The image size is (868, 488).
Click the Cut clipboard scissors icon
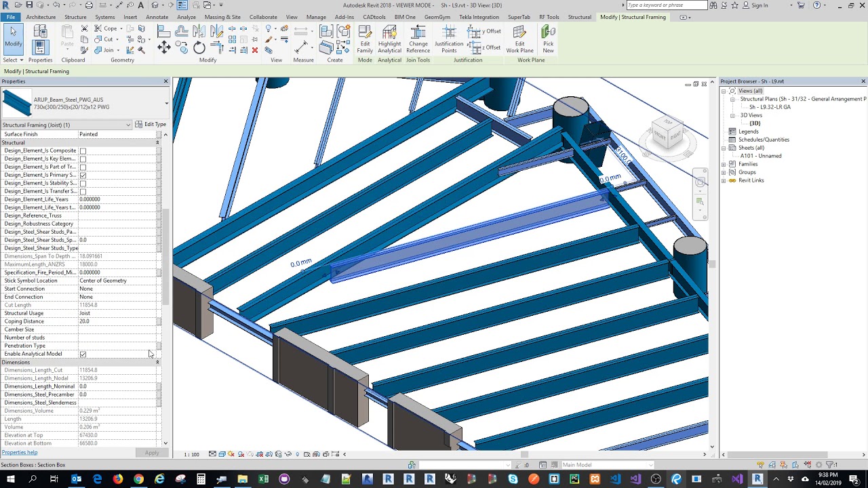click(84, 28)
